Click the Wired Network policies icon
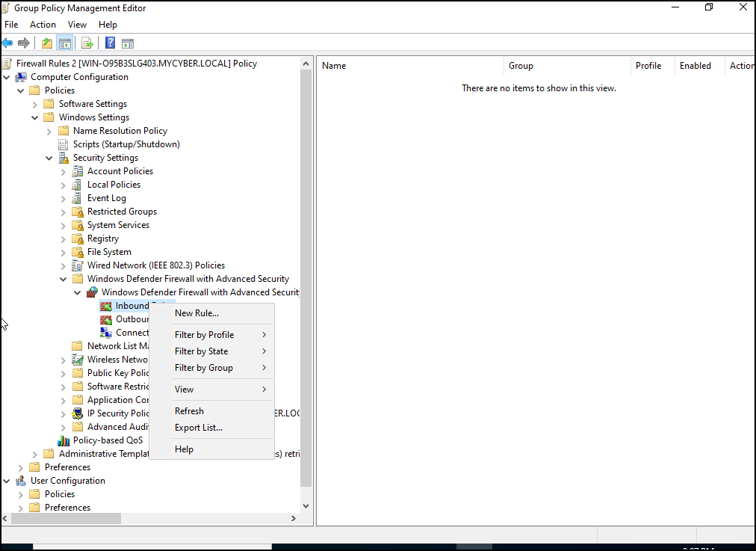The width and height of the screenshot is (756, 551). tap(78, 265)
